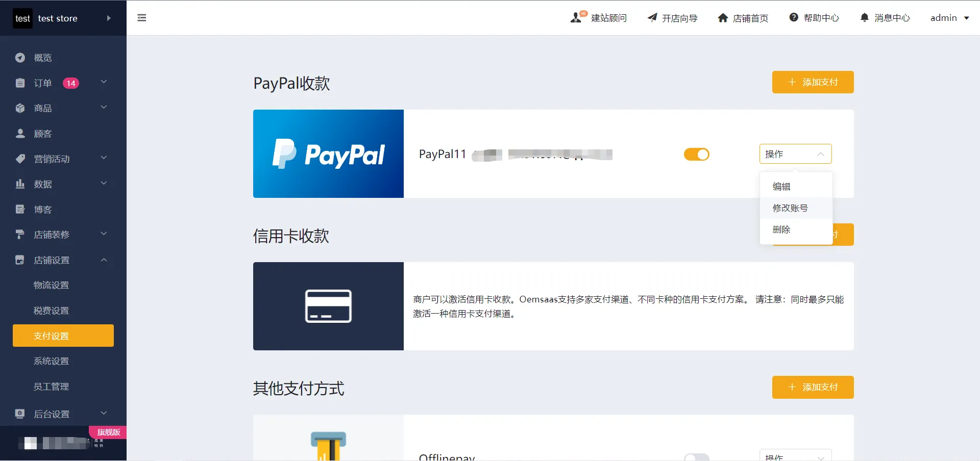
Task: Open the admin account dropdown
Action: (x=949, y=18)
